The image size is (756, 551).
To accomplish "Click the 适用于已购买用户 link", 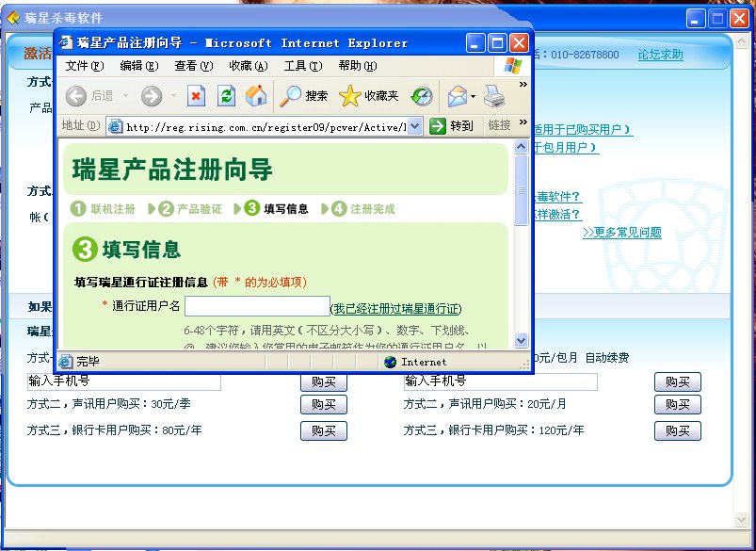I will pyautogui.click(x=583, y=129).
